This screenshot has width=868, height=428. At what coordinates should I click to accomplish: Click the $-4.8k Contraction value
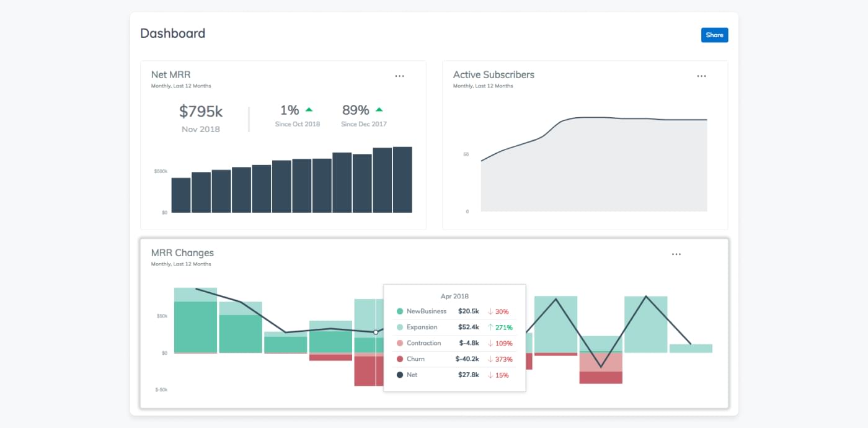(x=469, y=343)
